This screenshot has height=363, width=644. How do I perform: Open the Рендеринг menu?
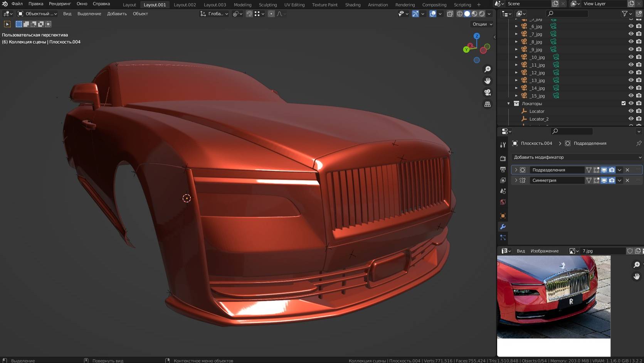pos(60,4)
